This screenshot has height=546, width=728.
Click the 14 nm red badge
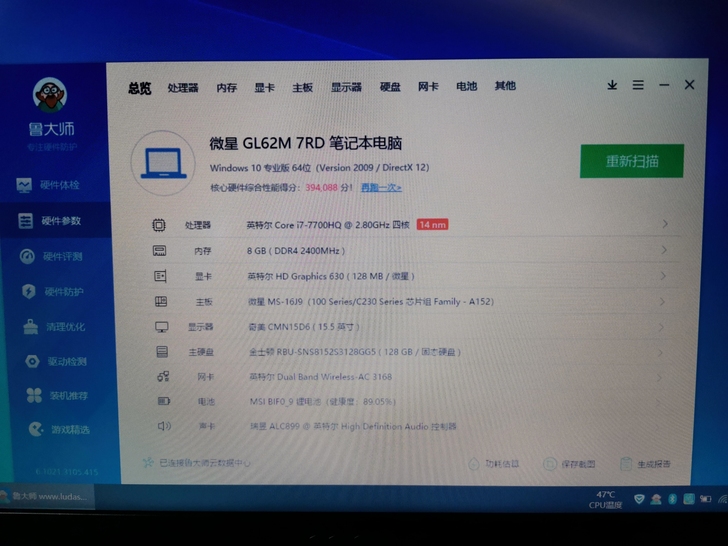432,225
